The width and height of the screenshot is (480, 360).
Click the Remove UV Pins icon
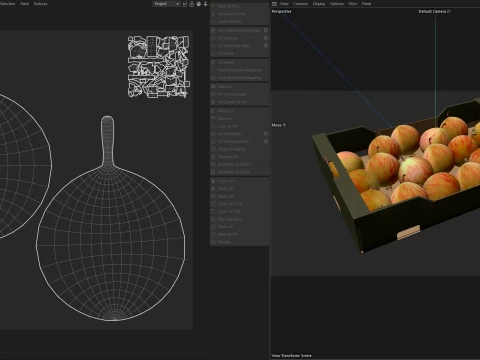tap(213, 14)
